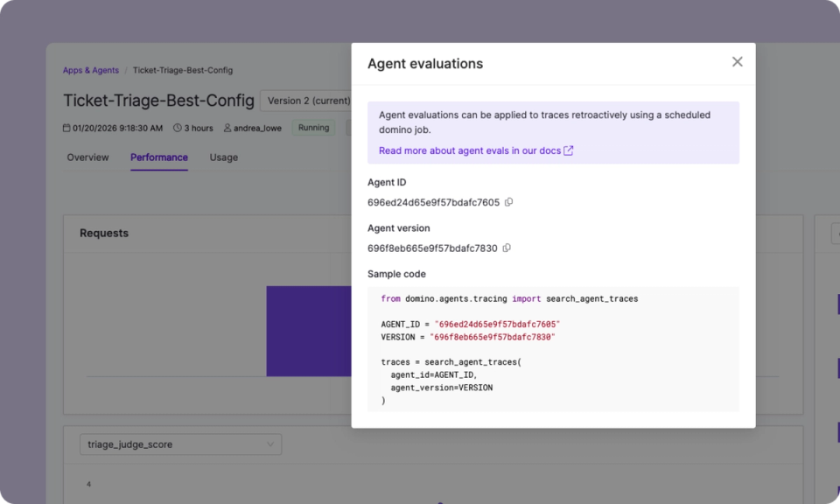Click the user icon beside andrea_lowe
Viewport: 840px width, 504px height.
tap(227, 128)
